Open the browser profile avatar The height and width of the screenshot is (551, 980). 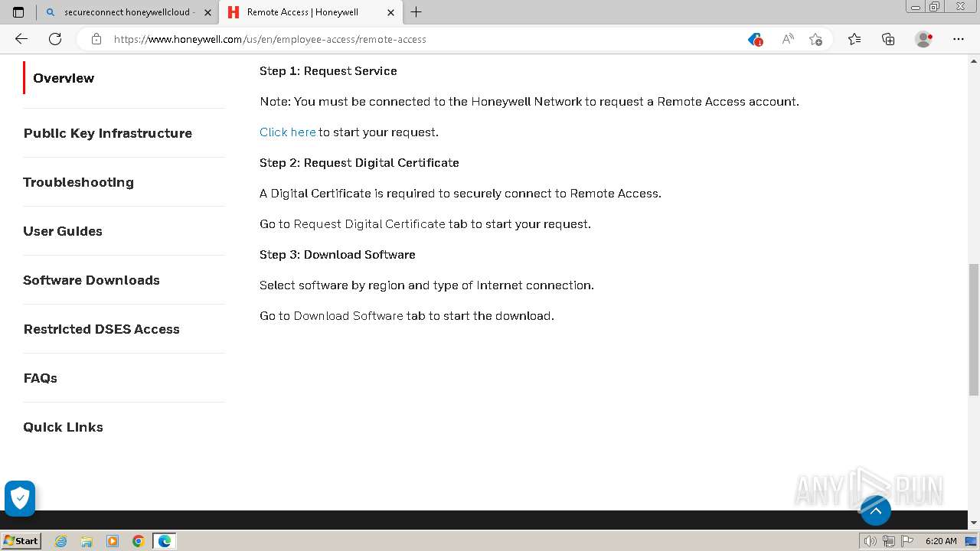click(x=924, y=39)
